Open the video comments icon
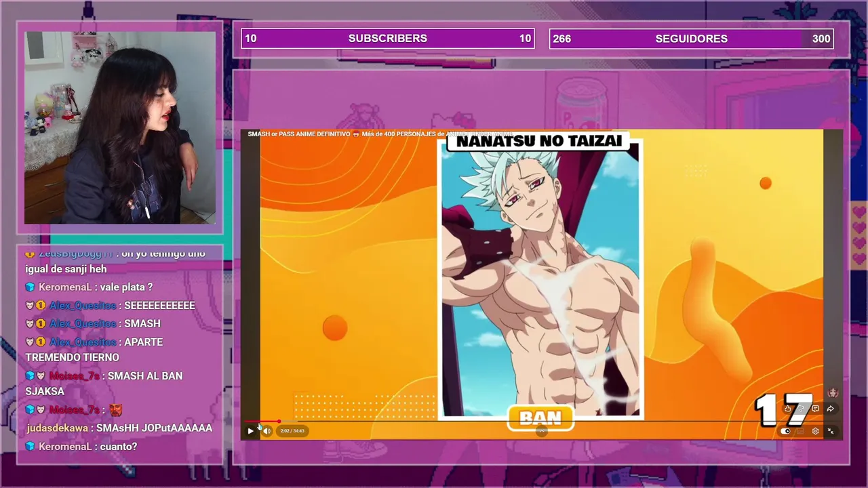 815,409
